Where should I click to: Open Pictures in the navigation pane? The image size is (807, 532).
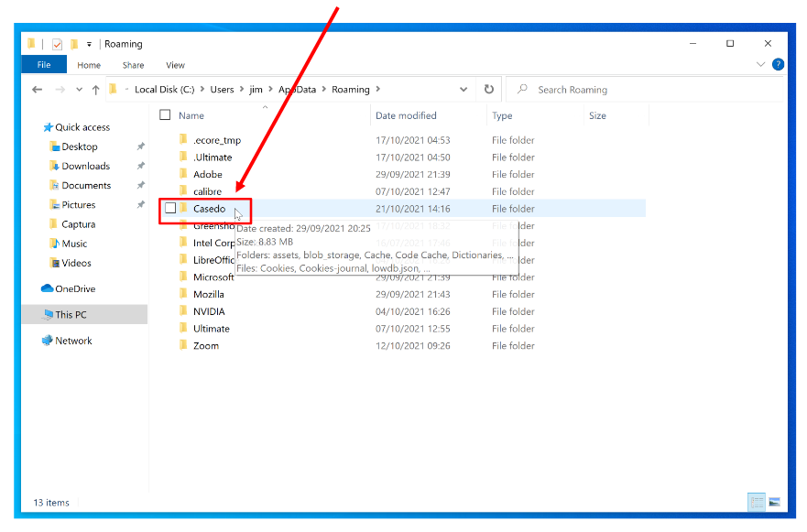click(72, 205)
